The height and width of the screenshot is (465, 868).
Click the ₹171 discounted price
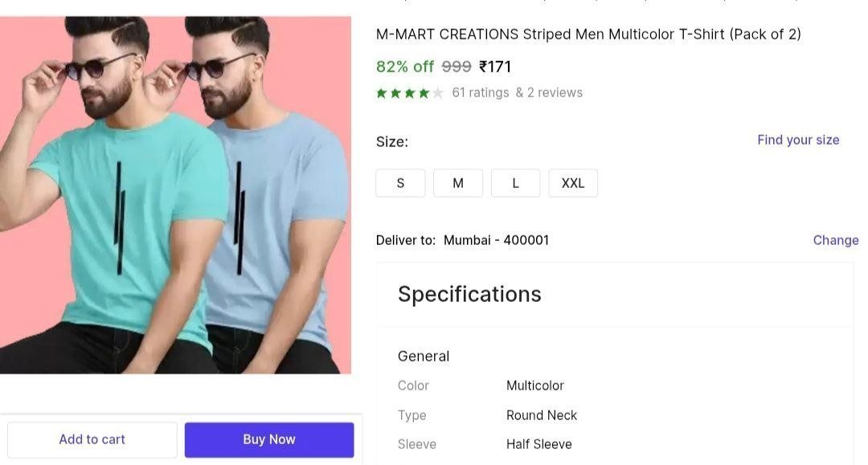pyautogui.click(x=495, y=67)
